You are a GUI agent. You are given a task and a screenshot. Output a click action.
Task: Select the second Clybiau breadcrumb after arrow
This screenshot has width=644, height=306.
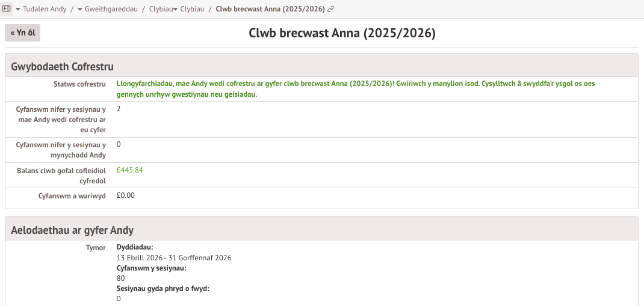[193, 10]
